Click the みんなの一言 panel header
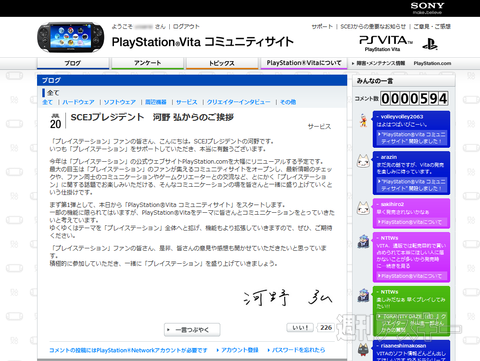Viewport: 480px width, 361px height. [404, 81]
